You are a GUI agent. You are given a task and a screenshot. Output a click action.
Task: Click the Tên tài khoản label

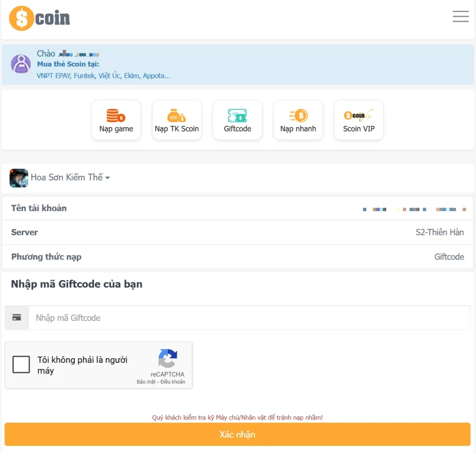point(39,208)
